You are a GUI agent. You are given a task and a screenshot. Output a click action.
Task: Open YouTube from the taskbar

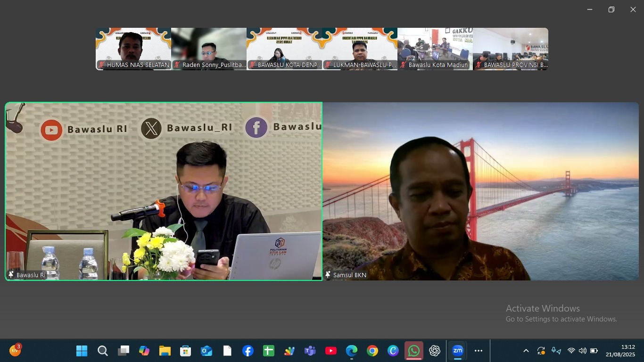tap(330, 351)
